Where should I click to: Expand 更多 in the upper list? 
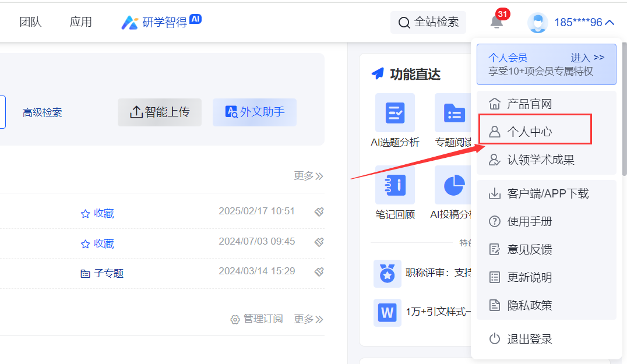coord(308,176)
